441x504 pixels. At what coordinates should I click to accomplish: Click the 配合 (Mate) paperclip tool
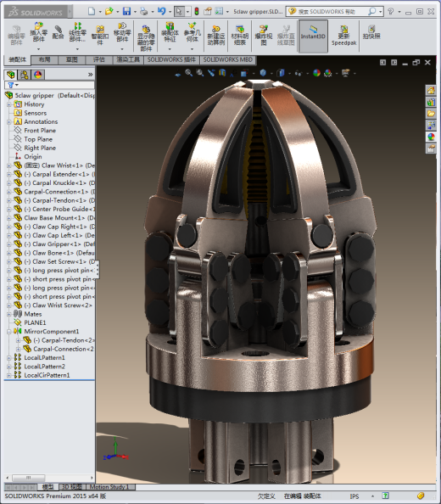[x=59, y=33]
